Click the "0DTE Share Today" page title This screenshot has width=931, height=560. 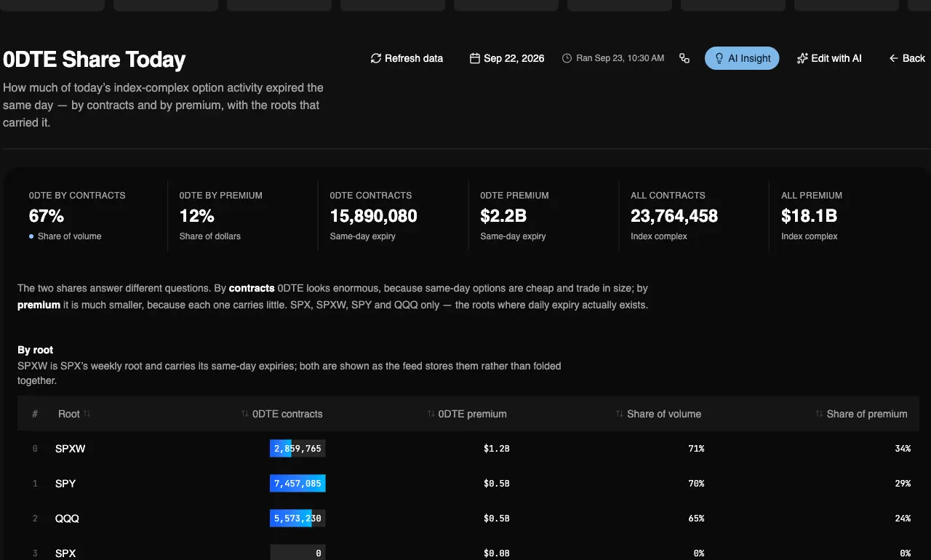tap(95, 59)
